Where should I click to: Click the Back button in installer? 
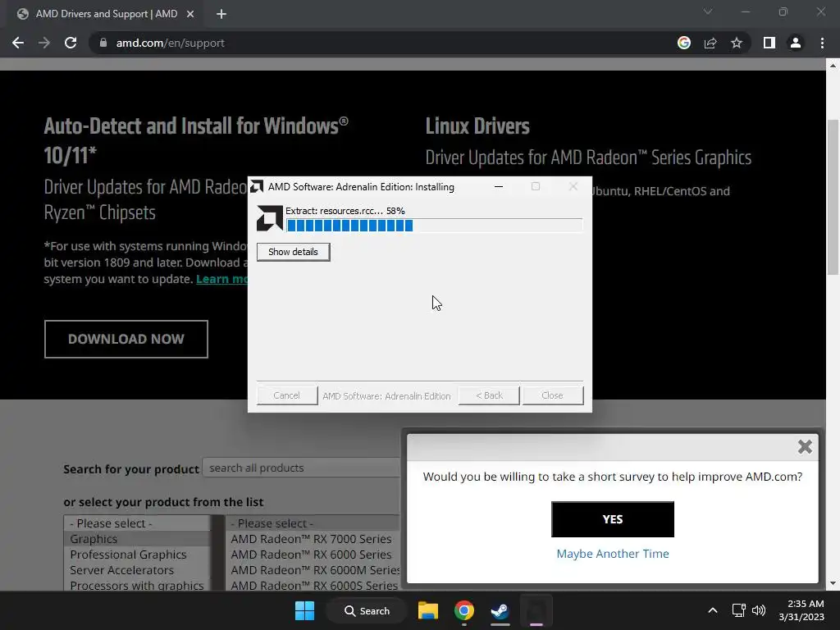(x=489, y=395)
